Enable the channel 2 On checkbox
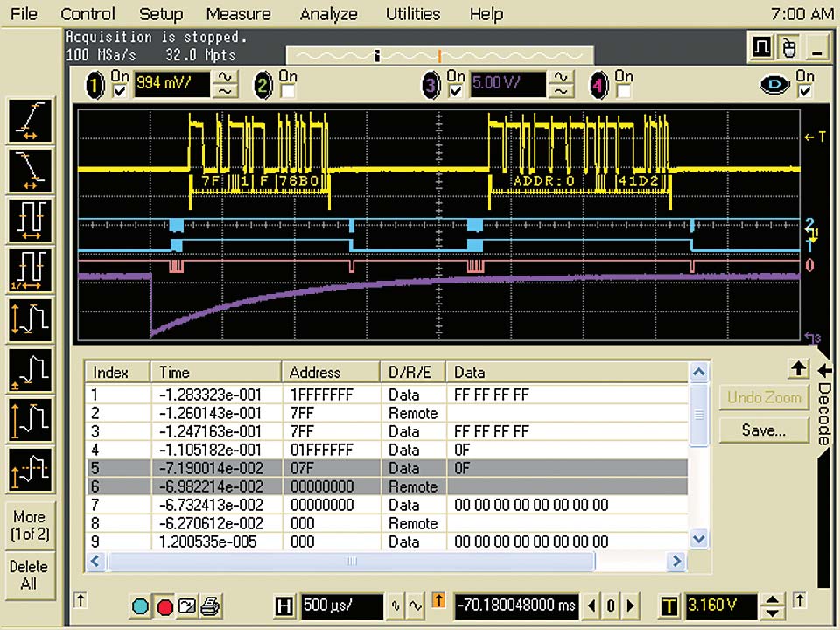 tap(288, 91)
